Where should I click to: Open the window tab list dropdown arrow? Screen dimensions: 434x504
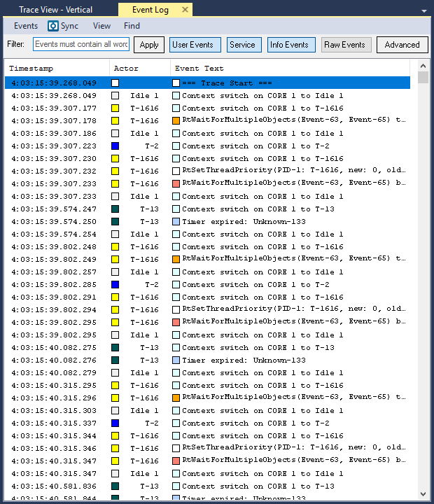[x=424, y=11]
